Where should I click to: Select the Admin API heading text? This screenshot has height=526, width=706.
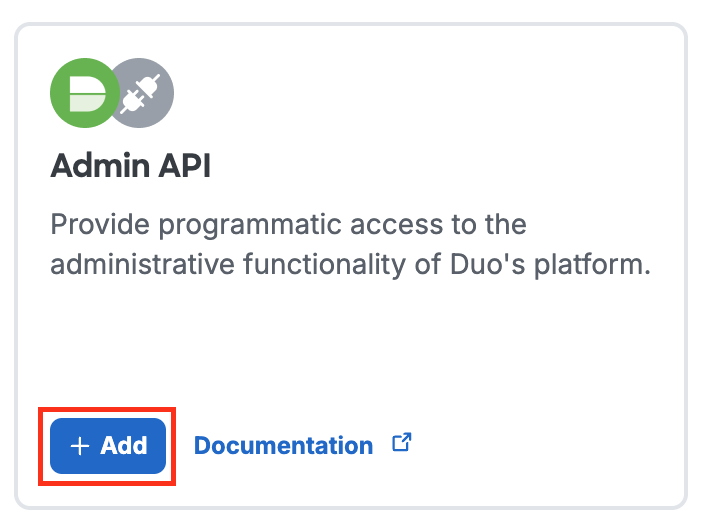(x=130, y=166)
